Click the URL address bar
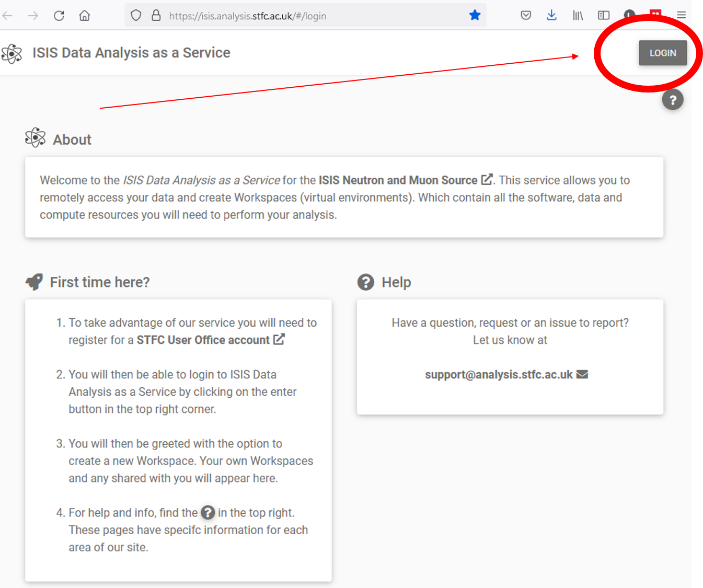 (x=306, y=16)
